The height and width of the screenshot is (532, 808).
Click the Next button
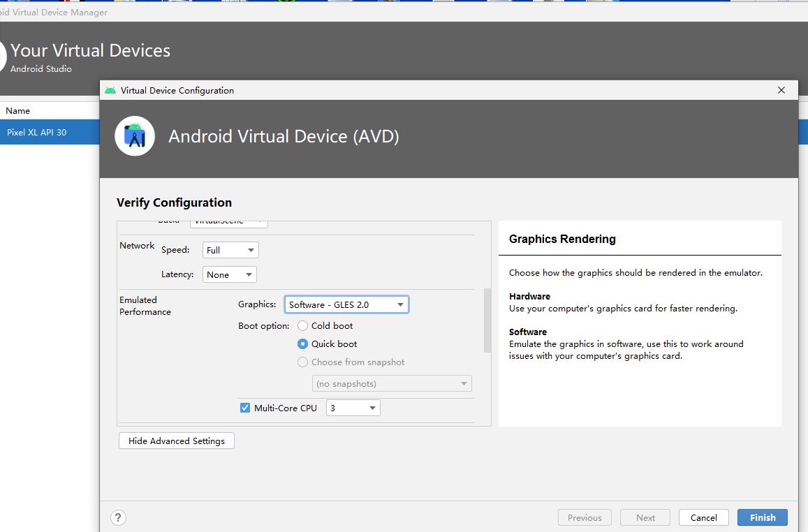(x=645, y=517)
